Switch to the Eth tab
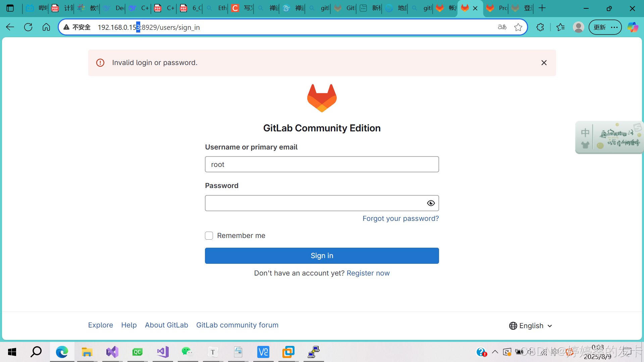The height and width of the screenshot is (362, 644). click(x=216, y=8)
